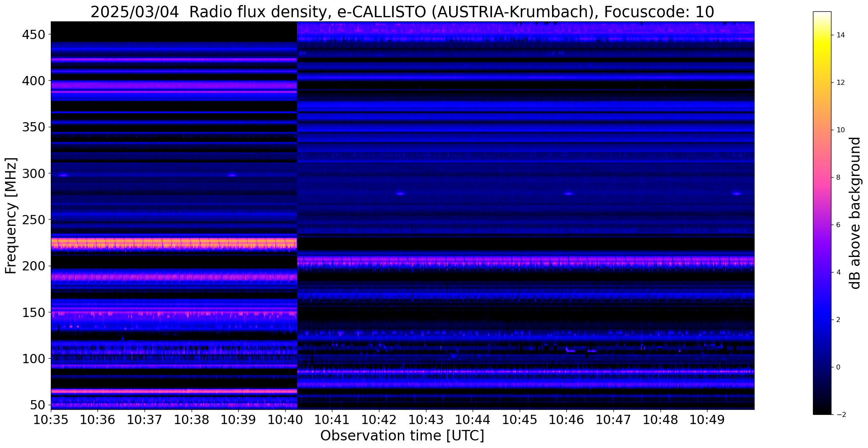The height and width of the screenshot is (448, 868).
Task: Click the 10:36 time tick label
Action: point(98,420)
